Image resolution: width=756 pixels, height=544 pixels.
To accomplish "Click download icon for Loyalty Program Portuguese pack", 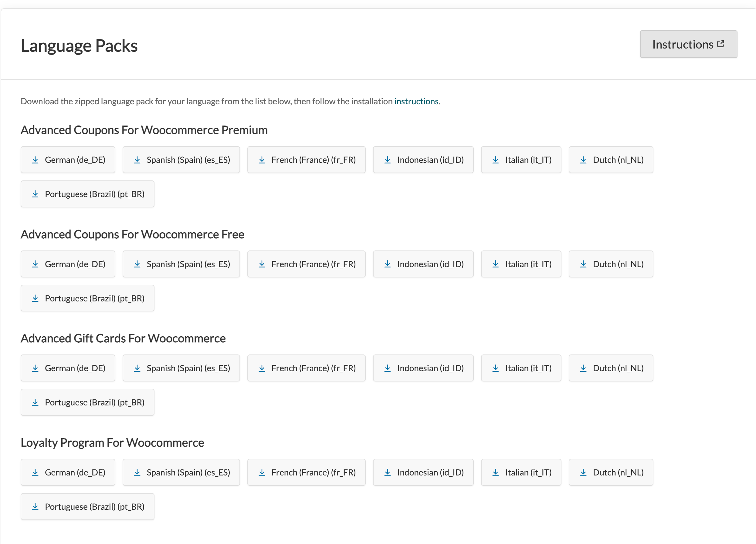I will tap(35, 507).
